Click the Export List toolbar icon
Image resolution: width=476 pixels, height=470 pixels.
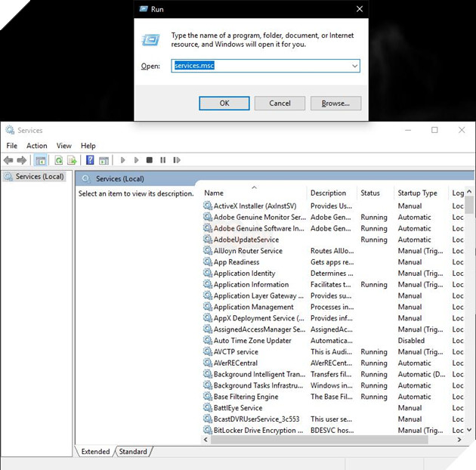(73, 160)
